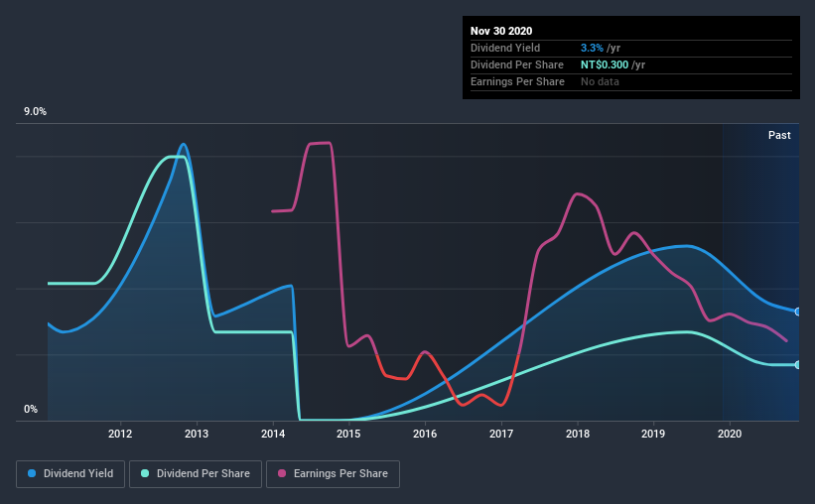Screen dimensions: 815x504
Task: Click the Dividend Per Share endpoint marker
Action: (798, 365)
